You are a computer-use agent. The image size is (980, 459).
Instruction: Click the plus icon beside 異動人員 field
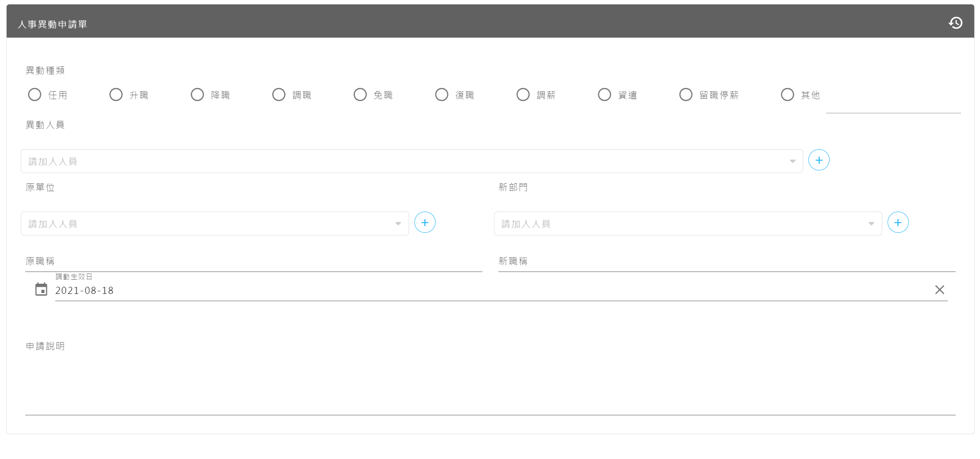[819, 160]
